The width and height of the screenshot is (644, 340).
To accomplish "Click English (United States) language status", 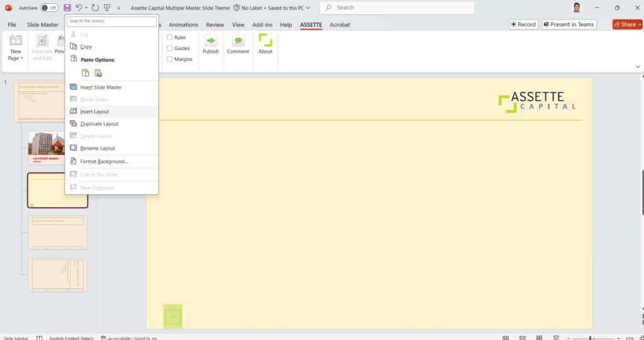I will tap(72, 338).
